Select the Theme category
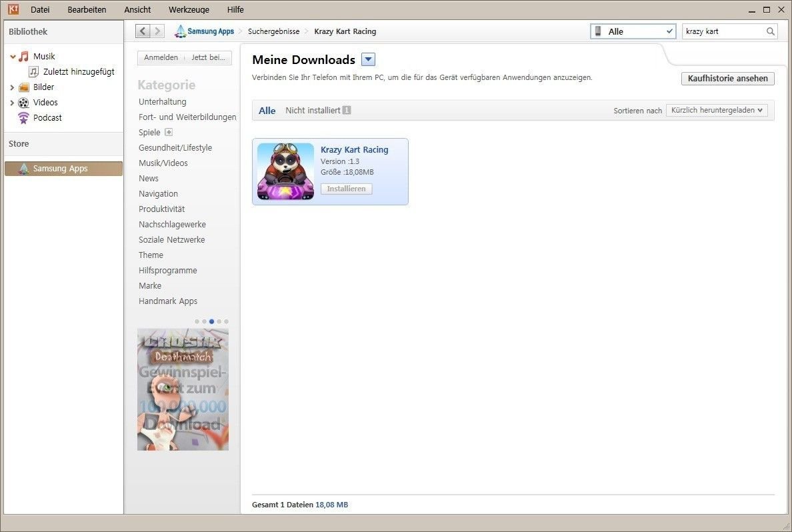 pos(151,255)
